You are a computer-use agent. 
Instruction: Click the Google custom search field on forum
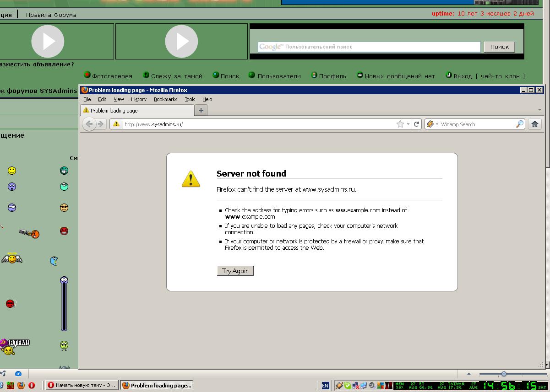coord(369,47)
